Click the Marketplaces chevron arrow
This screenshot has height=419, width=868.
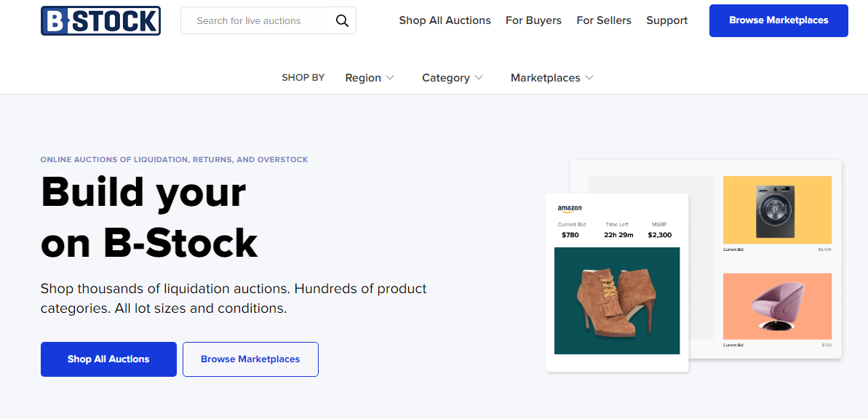click(589, 78)
